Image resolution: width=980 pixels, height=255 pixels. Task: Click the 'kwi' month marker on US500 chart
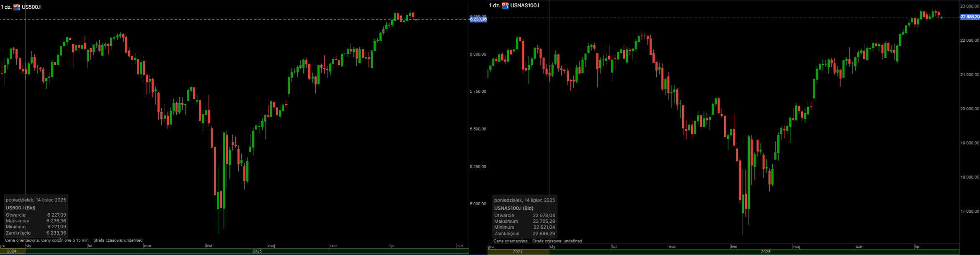pos(209,246)
